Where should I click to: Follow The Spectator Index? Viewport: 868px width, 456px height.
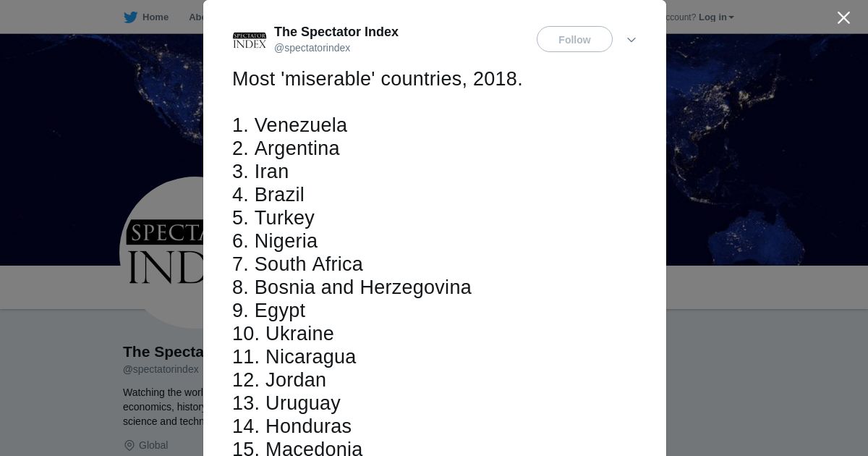[x=574, y=40]
